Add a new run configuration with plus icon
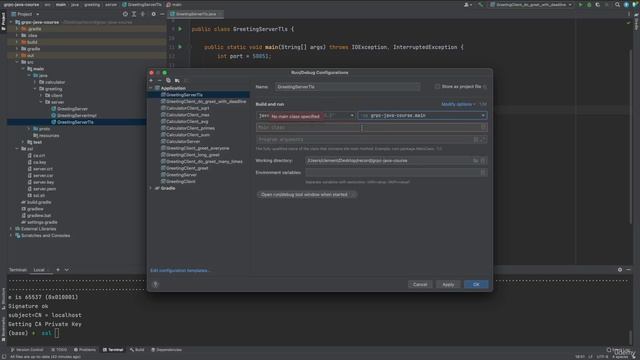Image resolution: width=640 pixels, height=360 pixels. [151, 80]
